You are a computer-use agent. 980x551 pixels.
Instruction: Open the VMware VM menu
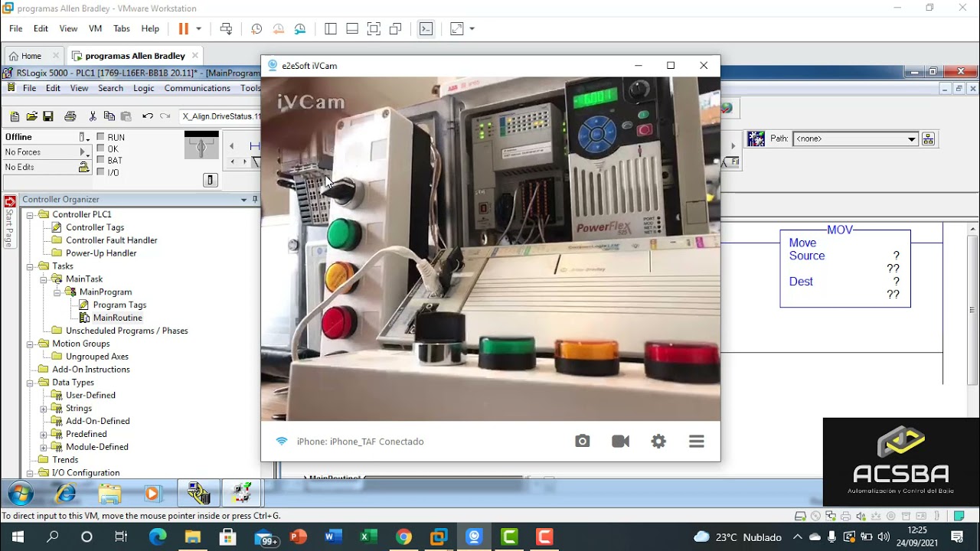(x=95, y=28)
